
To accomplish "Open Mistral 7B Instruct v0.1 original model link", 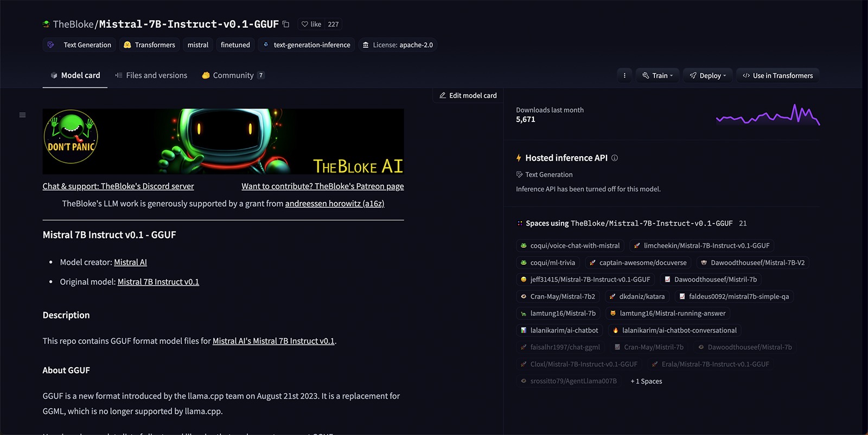I will 158,282.
